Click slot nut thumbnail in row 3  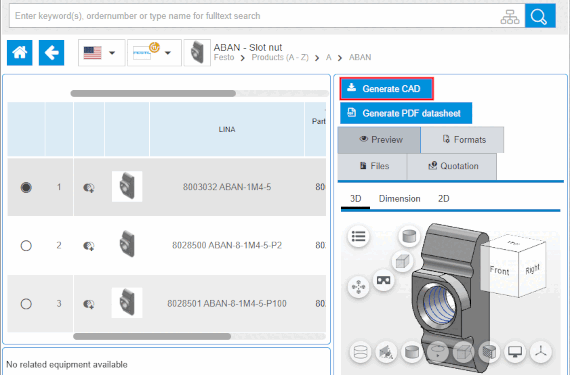point(127,303)
